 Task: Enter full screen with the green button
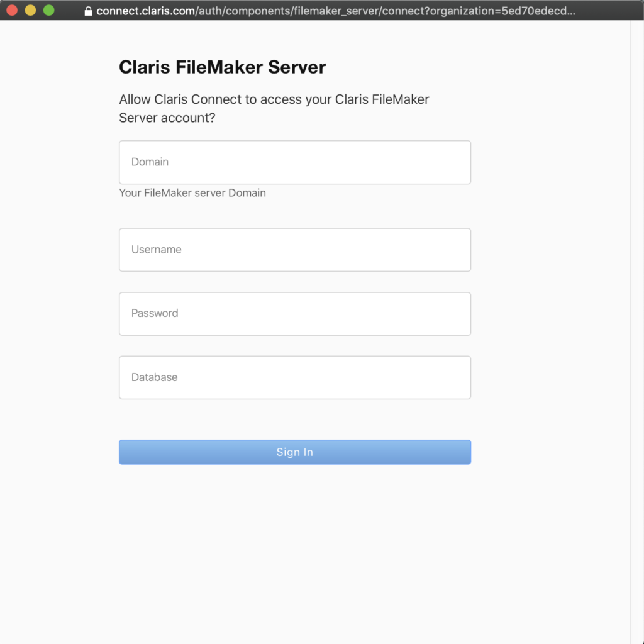tap(48, 10)
